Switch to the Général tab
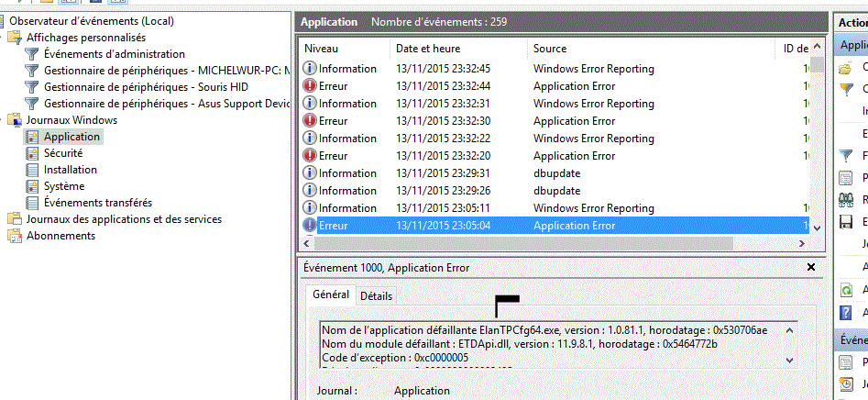868x400 pixels. (331, 294)
